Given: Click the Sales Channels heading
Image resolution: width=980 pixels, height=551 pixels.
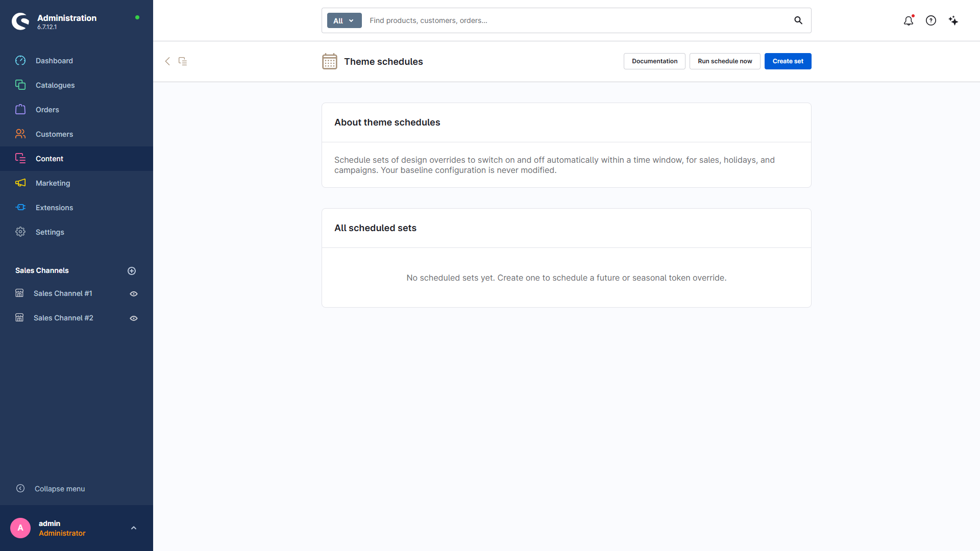Looking at the screenshot, I should (42, 270).
